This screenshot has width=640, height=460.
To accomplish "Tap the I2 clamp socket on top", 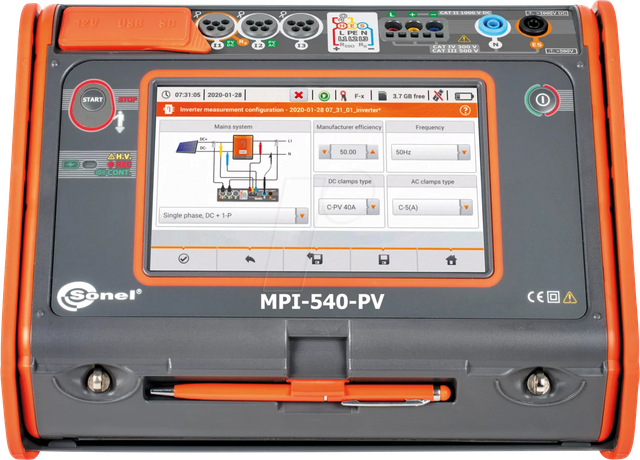I will (259, 27).
